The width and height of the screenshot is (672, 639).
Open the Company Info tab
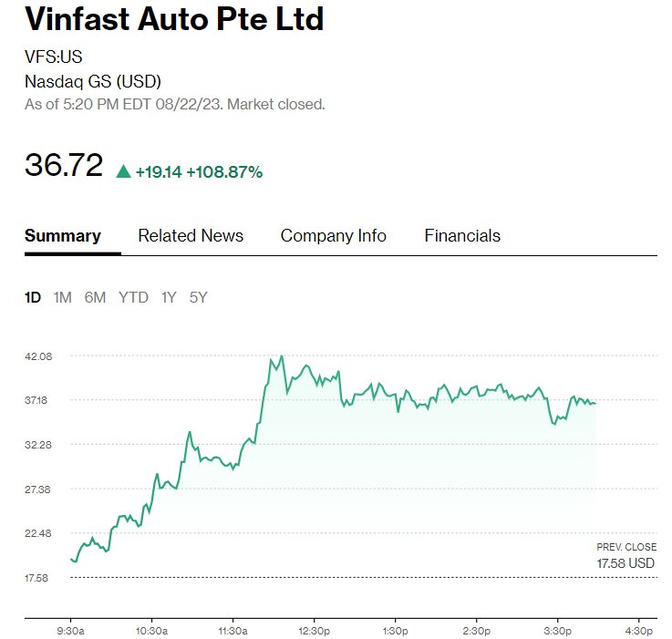(x=334, y=236)
